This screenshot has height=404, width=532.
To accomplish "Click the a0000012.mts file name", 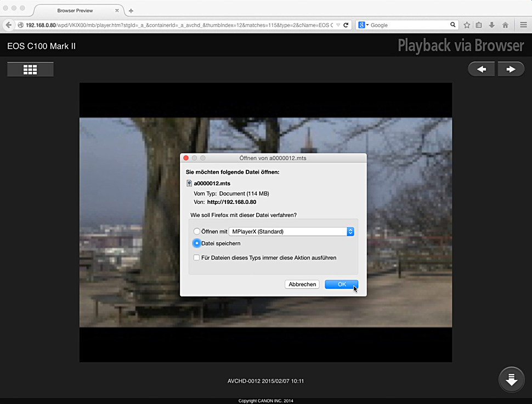I will click(x=212, y=184).
